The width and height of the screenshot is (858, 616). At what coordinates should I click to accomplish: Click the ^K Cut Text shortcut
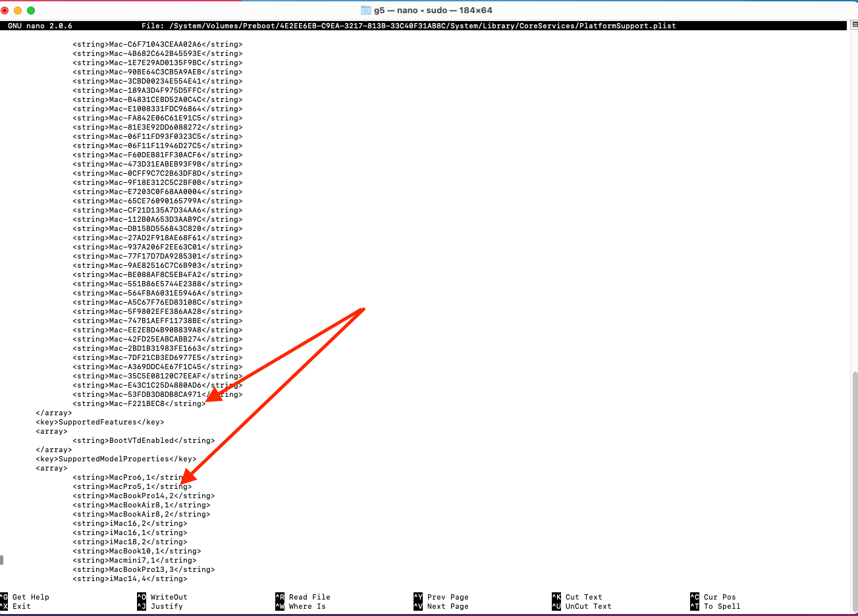[x=577, y=597]
